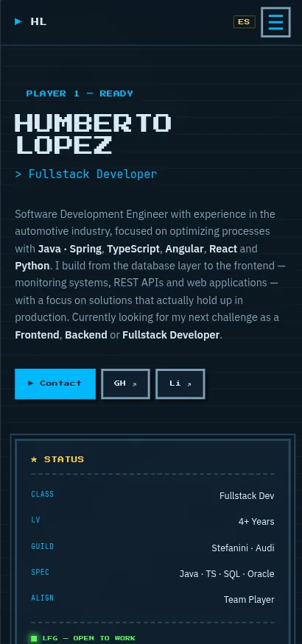Click the HUMBERTO LOPEZ heading

(x=93, y=134)
